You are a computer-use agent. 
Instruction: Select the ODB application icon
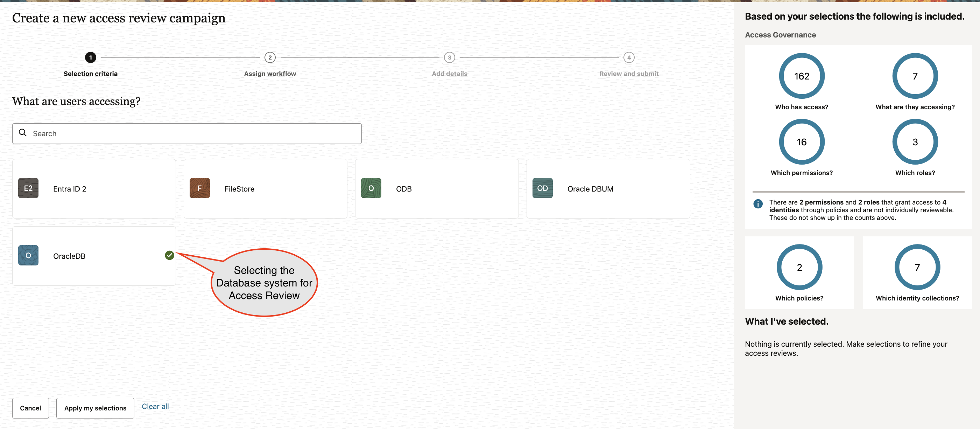tap(371, 188)
